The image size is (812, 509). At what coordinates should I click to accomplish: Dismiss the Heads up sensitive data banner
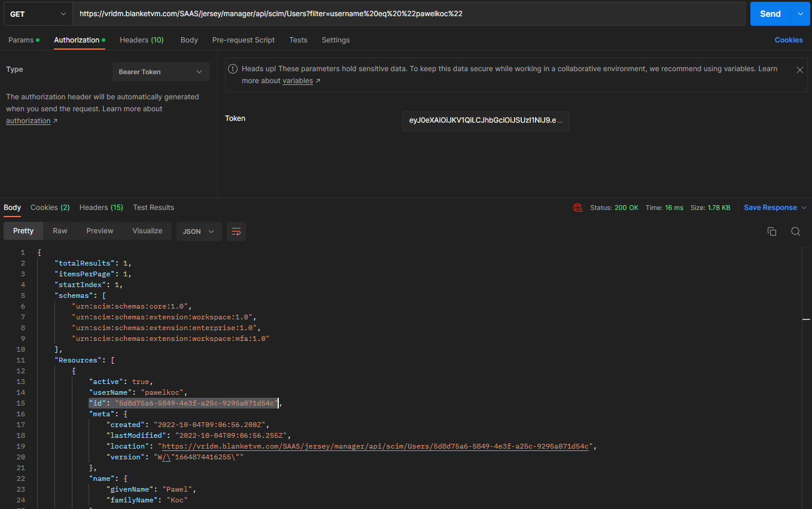click(x=800, y=70)
